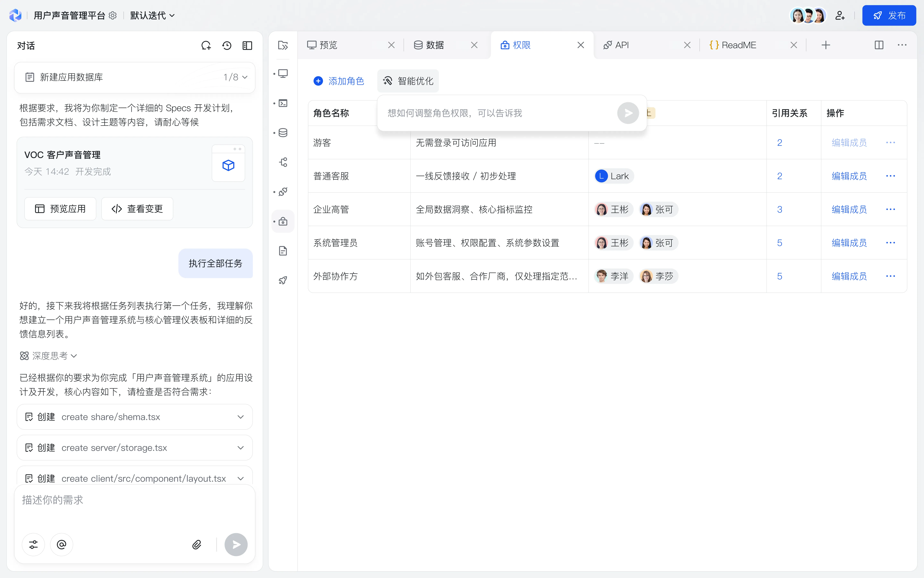
Task: Open the permissions lock sidebar icon
Action: coord(283,221)
